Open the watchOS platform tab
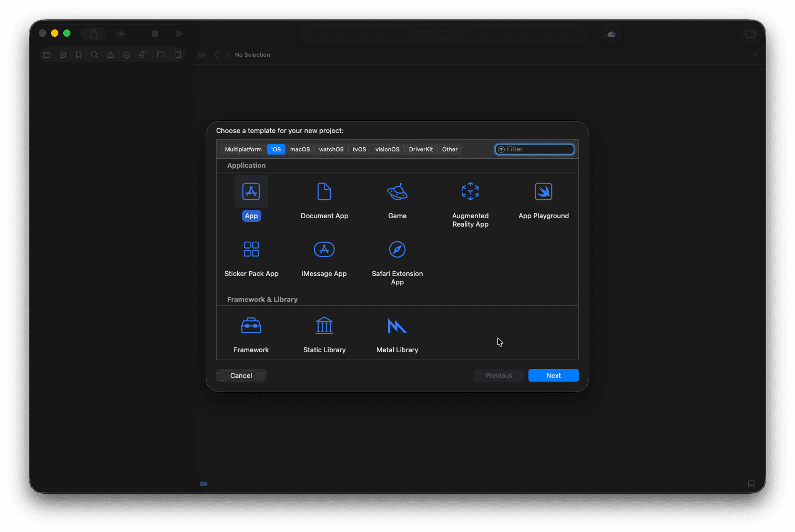Screen dimensions: 795x532 [x=331, y=149]
